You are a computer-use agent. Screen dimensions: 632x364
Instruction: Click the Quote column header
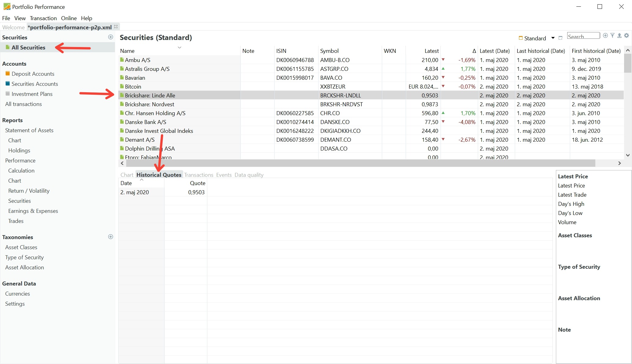[x=186, y=183]
